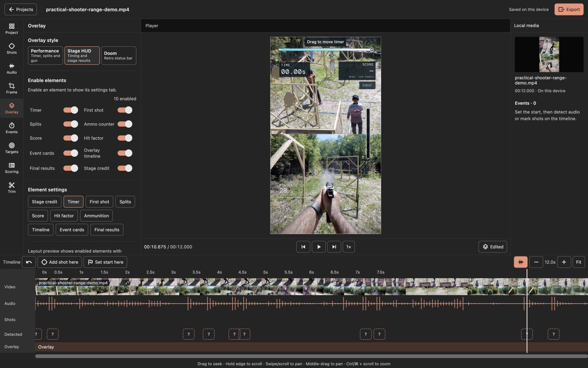Skip to next frame button

(x=334, y=247)
